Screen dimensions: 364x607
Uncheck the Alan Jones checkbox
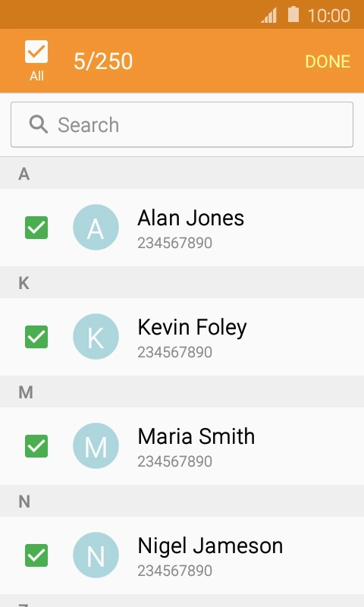36,228
